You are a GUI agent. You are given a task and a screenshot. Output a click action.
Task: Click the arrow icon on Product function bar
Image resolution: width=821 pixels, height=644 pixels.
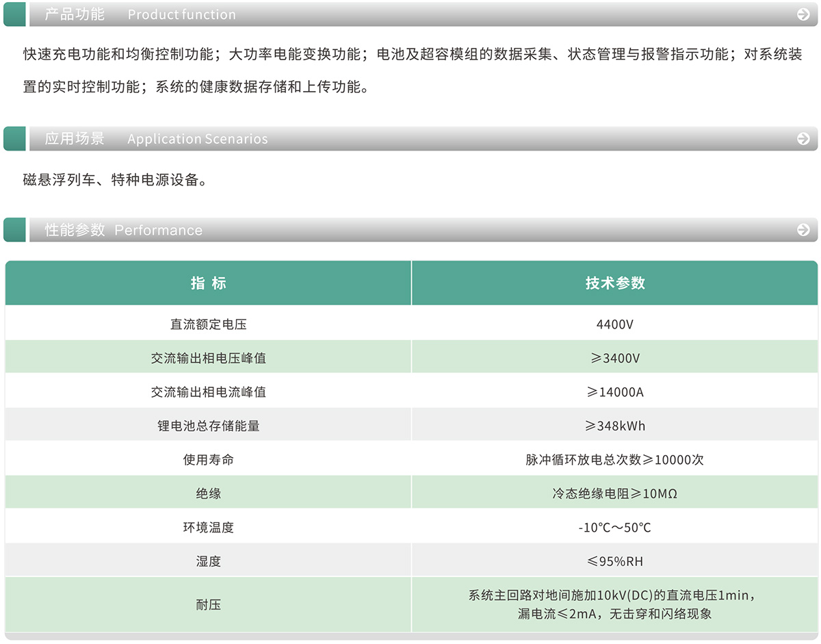click(803, 14)
